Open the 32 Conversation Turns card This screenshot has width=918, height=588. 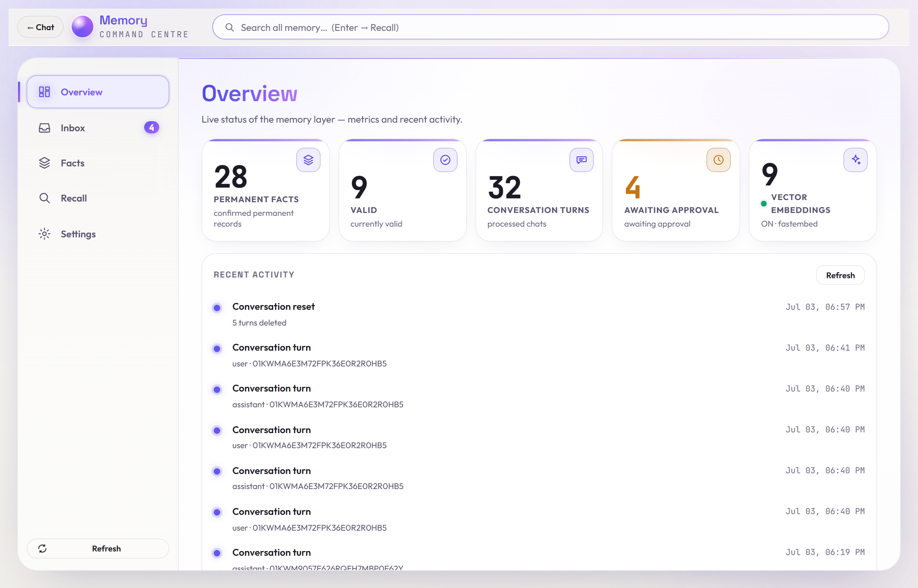pyautogui.click(x=539, y=190)
